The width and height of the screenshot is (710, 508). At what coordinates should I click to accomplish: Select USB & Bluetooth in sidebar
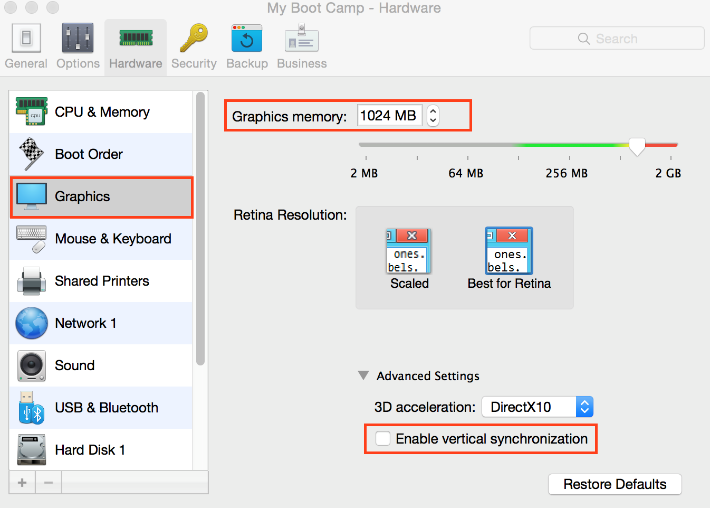click(106, 407)
